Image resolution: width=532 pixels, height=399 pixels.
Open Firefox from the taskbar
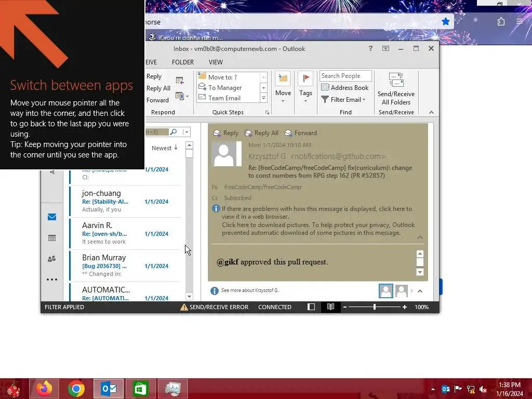click(44, 389)
